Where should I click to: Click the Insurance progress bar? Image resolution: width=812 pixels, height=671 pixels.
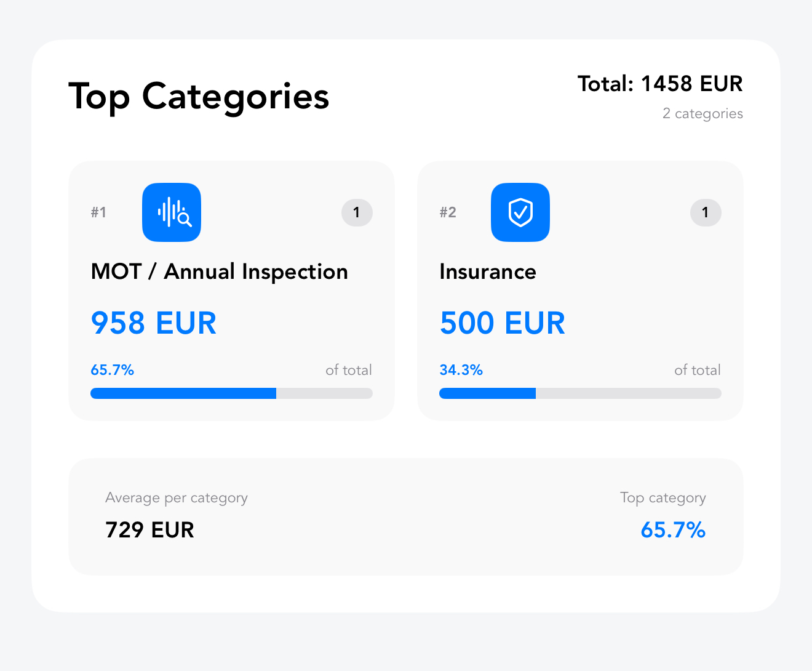pos(579,393)
